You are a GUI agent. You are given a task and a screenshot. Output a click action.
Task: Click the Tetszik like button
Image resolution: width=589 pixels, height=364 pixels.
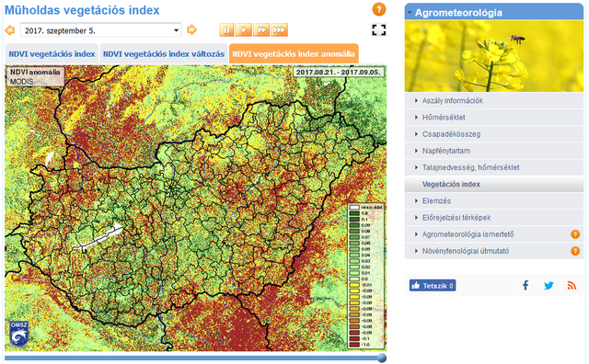(433, 286)
